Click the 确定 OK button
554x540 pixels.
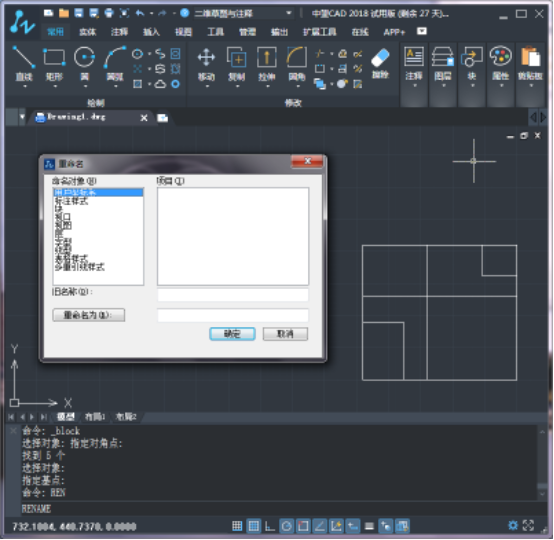[232, 334]
